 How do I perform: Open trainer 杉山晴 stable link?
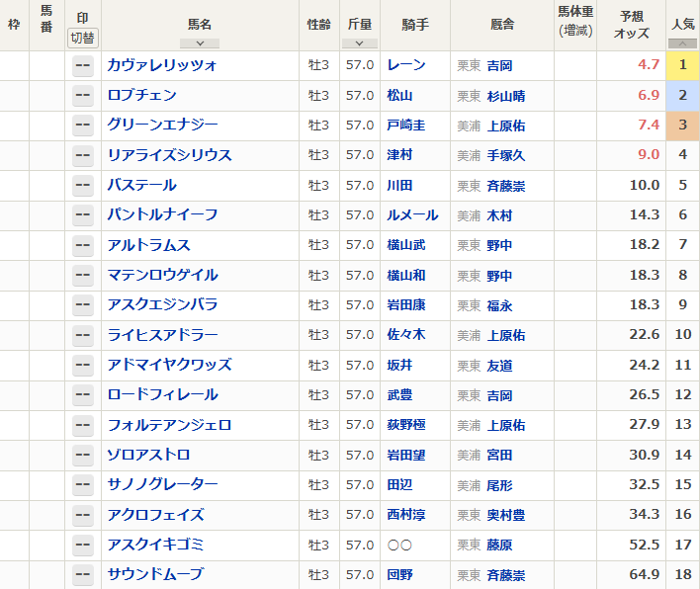tap(505, 96)
